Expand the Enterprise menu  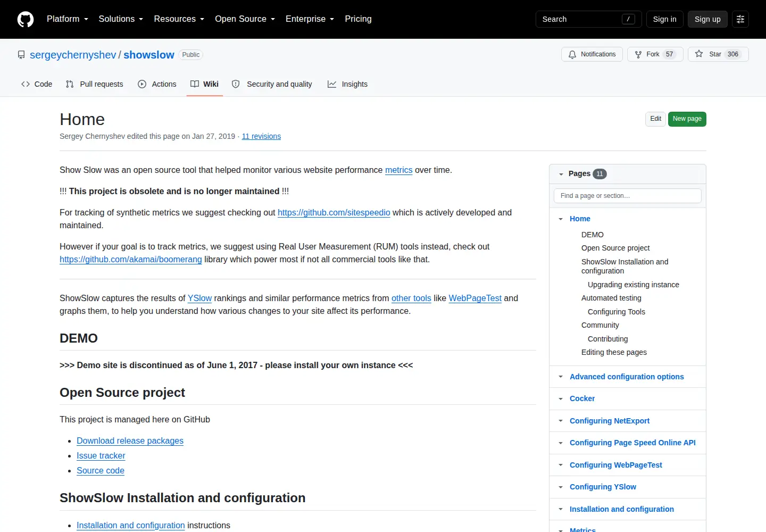click(310, 19)
